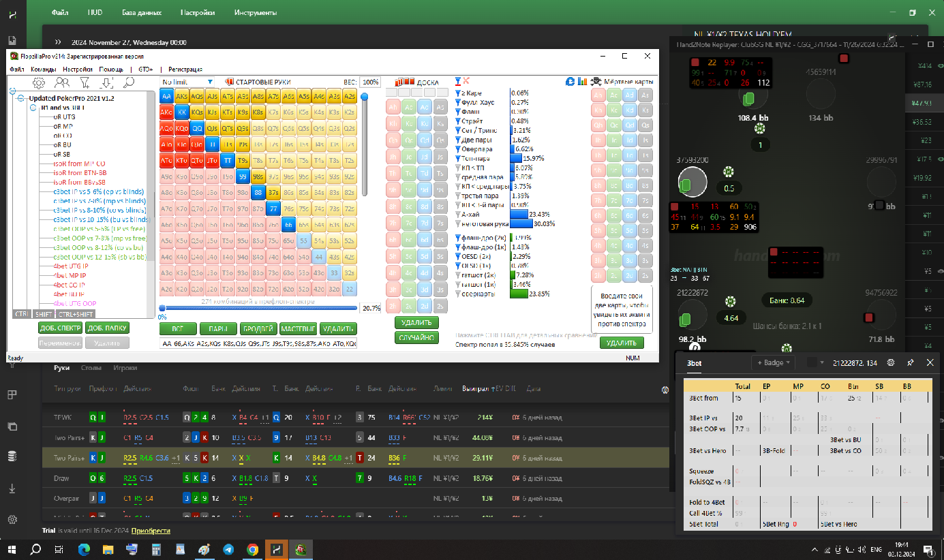Follow the Приобрести link
The width and height of the screenshot is (944, 560).
151,530
